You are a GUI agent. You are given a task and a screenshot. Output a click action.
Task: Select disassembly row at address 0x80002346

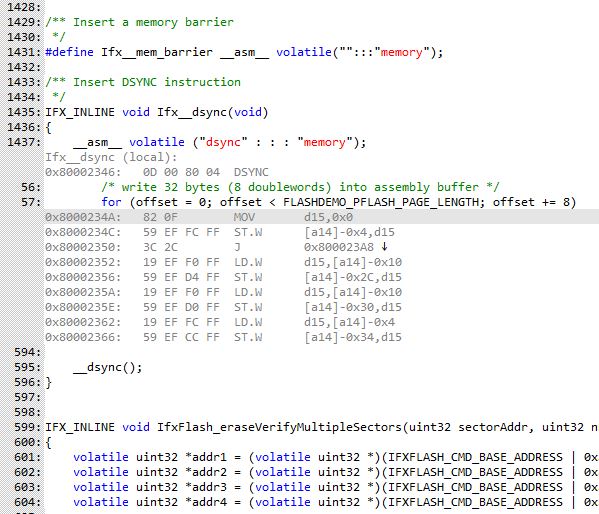coord(157,172)
